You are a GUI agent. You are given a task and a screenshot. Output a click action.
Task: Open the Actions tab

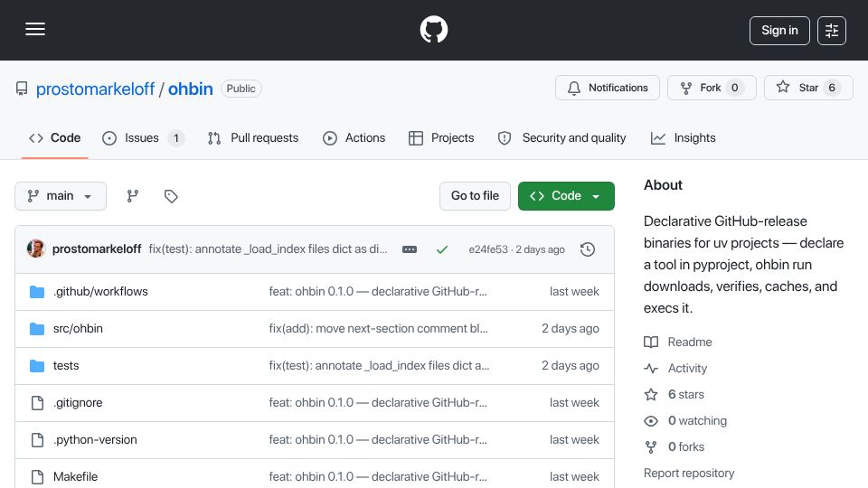pyautogui.click(x=354, y=137)
